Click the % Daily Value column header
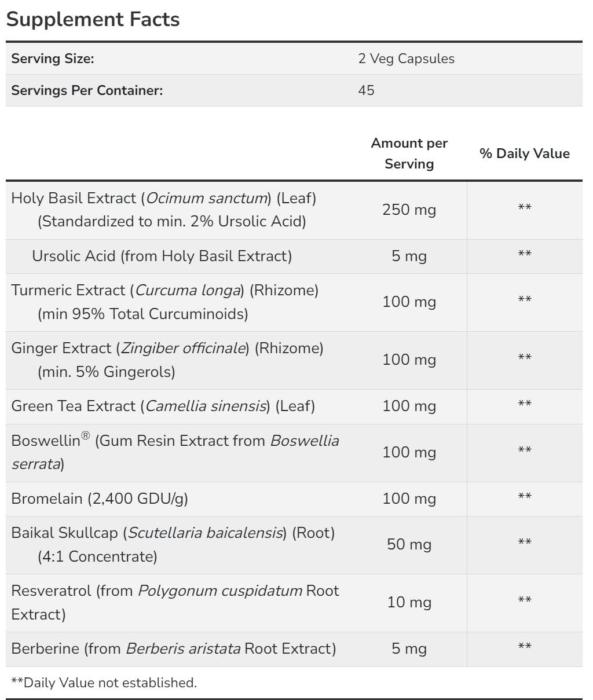This screenshot has width=593, height=700. point(524,153)
